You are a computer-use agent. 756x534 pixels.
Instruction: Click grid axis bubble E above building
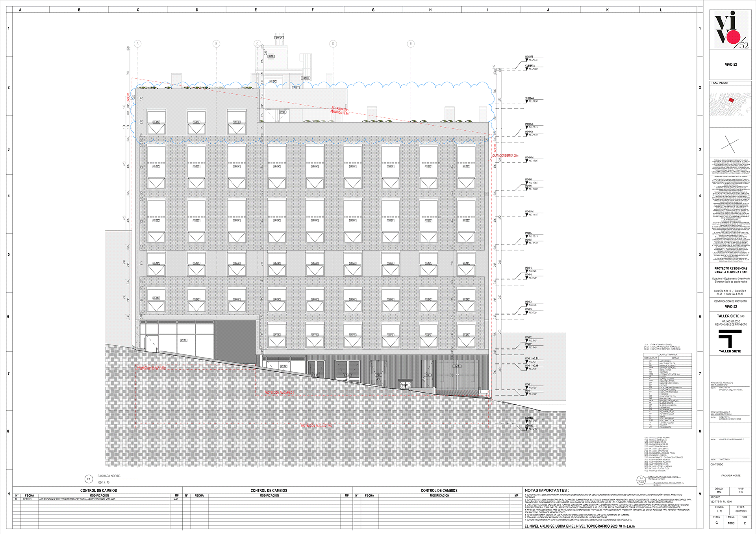coord(411,44)
